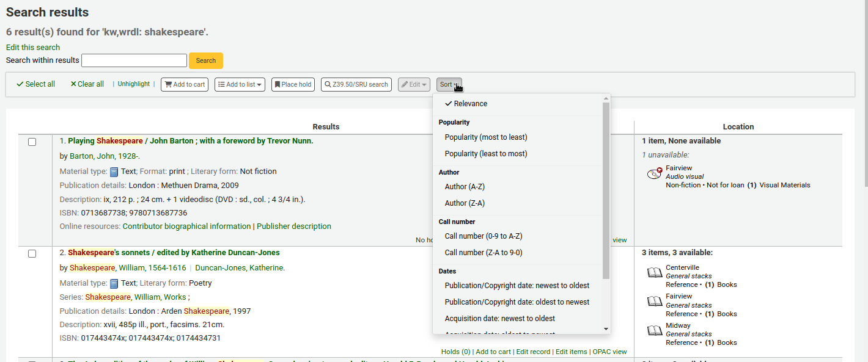This screenshot has width=868, height=362.
Task: Choose Popularity (most to least) sorting
Action: tap(486, 137)
